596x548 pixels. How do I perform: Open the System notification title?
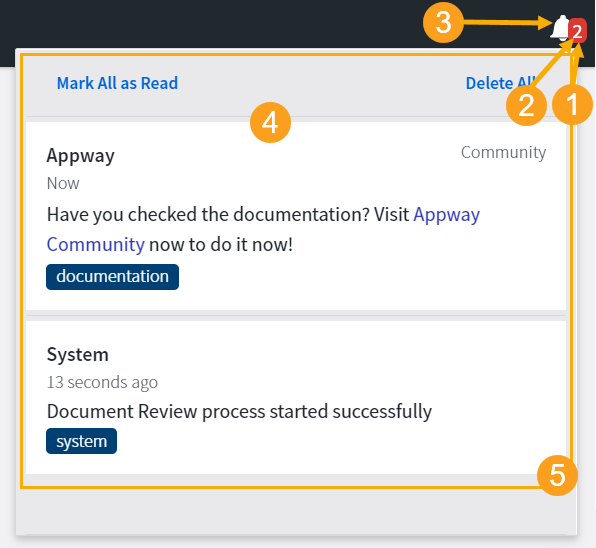[x=78, y=355]
